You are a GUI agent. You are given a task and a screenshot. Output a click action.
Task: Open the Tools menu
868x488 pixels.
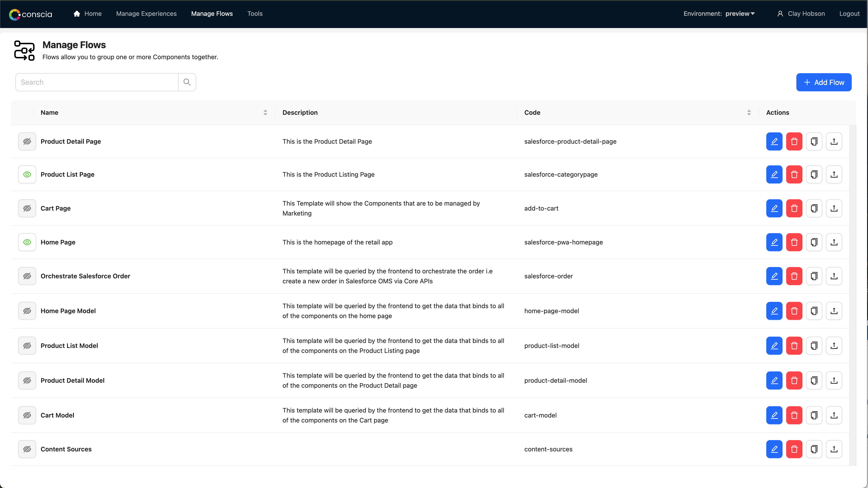tap(255, 14)
